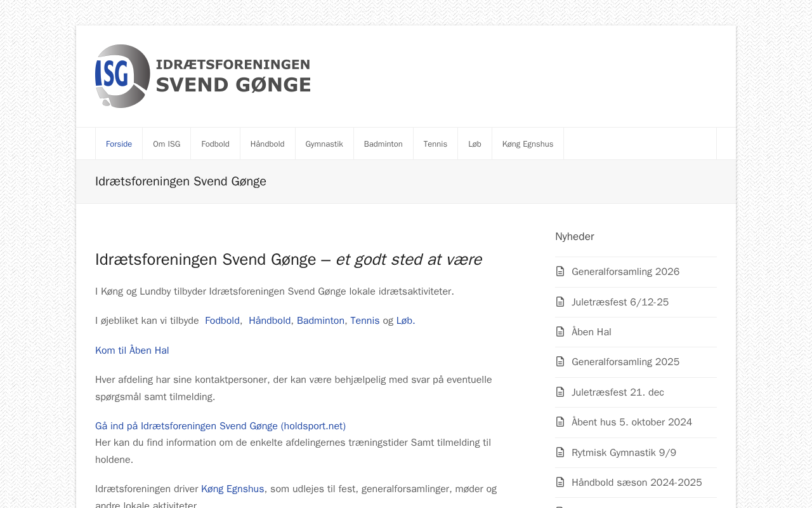Click document icon beside Rytmisk Gymnastik 9/9
The width and height of the screenshot is (812, 508).
pyautogui.click(x=560, y=453)
